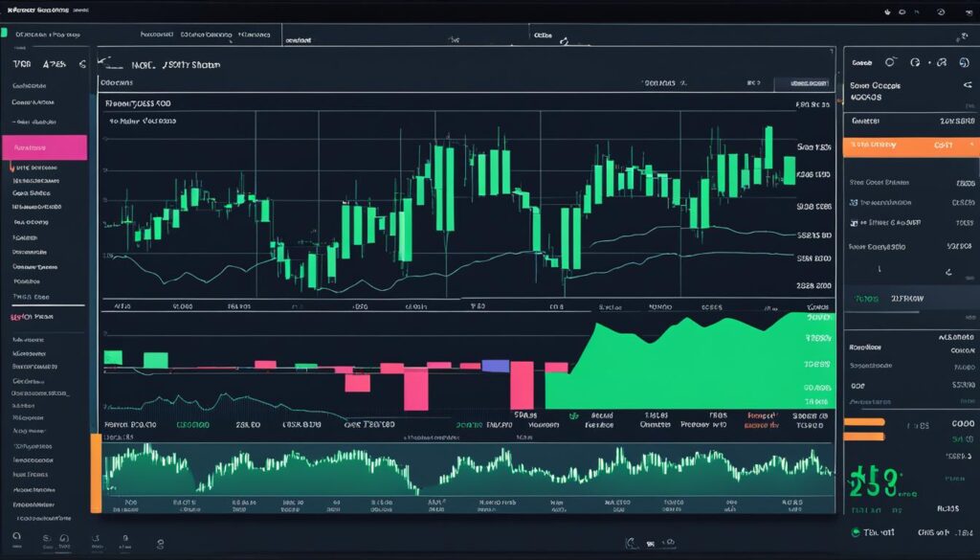The width and height of the screenshot is (980, 560).
Task: Click the far-right icon in top bar
Action: point(968,11)
